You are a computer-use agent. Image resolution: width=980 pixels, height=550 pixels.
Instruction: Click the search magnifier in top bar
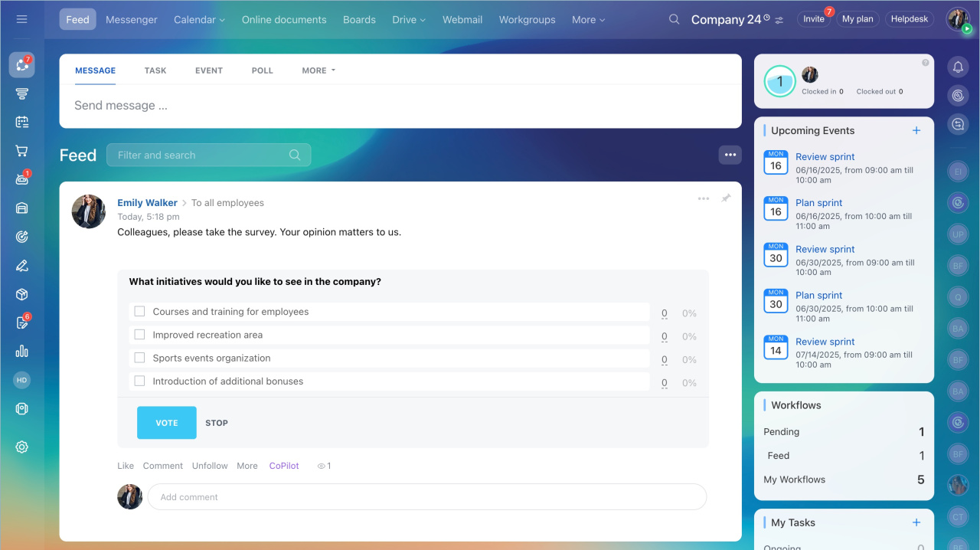(x=674, y=19)
